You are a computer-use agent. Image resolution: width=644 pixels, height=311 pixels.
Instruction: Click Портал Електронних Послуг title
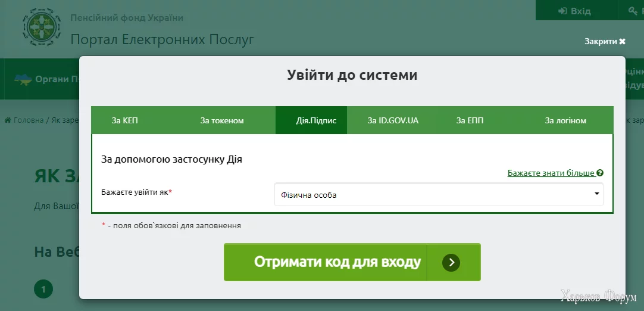(162, 39)
